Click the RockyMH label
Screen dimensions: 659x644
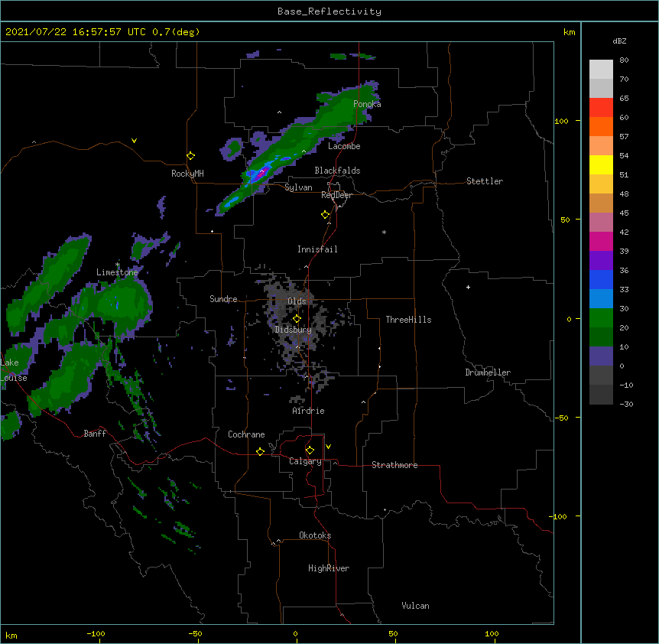coord(187,174)
